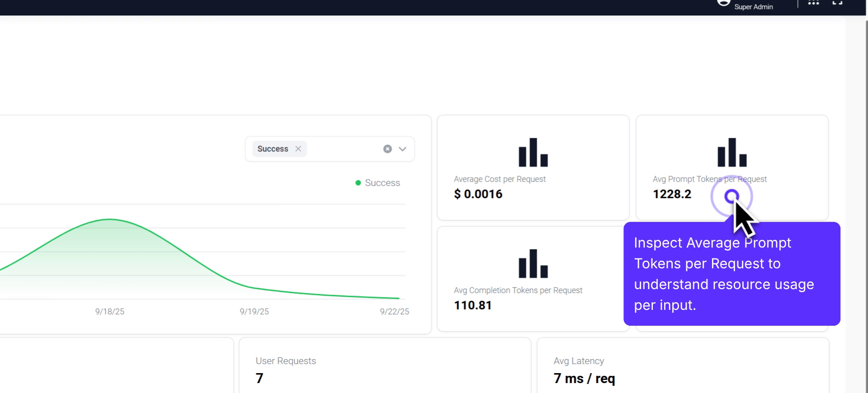Click the 9/19/25 date label on chart
This screenshot has height=393, width=868.
click(254, 312)
